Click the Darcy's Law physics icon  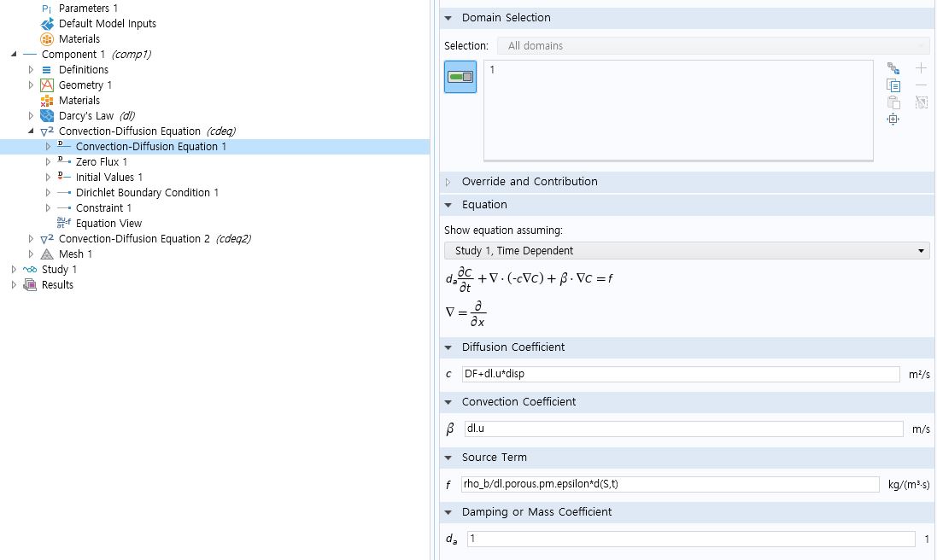[48, 116]
